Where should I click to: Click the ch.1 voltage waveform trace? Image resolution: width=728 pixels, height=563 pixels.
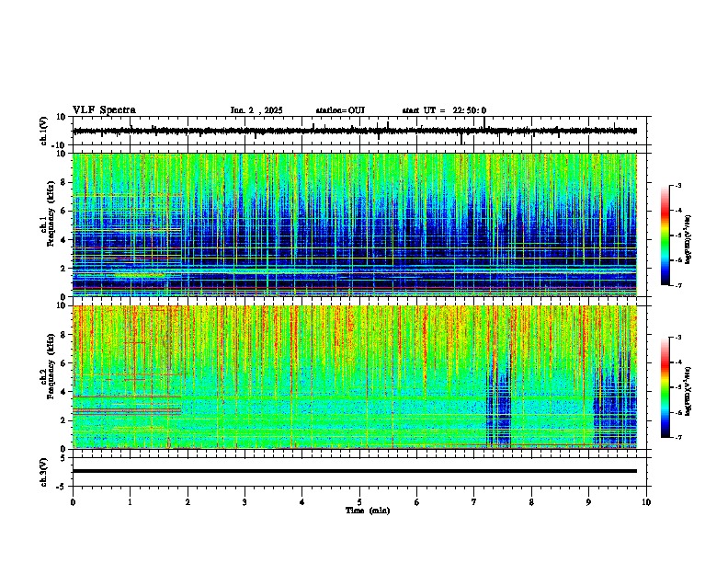tap(355, 131)
